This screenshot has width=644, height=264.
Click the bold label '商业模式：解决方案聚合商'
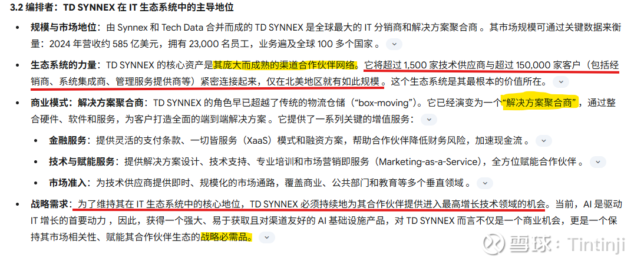pyautogui.click(x=87, y=103)
